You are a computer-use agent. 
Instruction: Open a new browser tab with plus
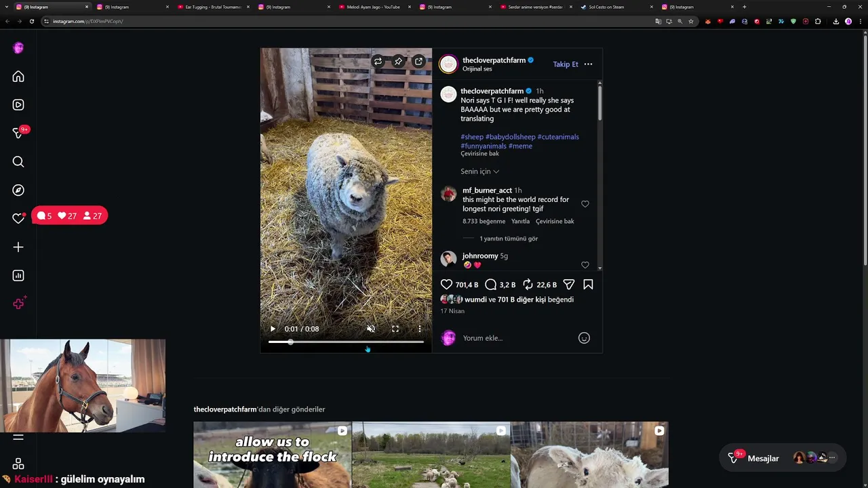tap(745, 7)
